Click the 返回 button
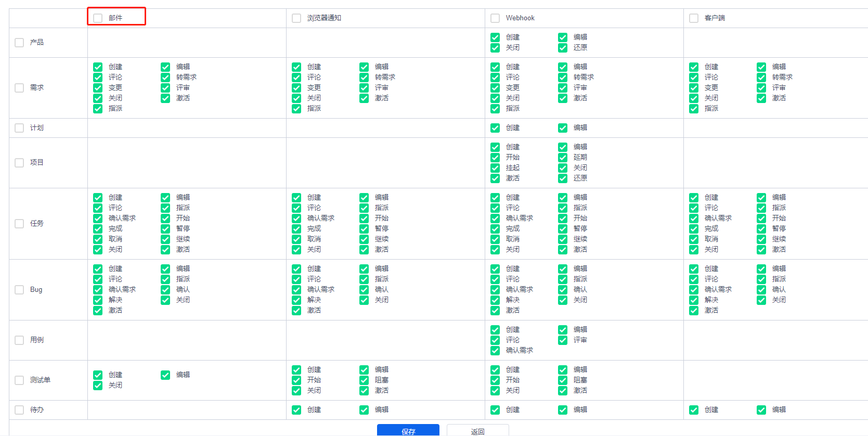Image resolution: width=868 pixels, height=436 pixels. (x=478, y=430)
